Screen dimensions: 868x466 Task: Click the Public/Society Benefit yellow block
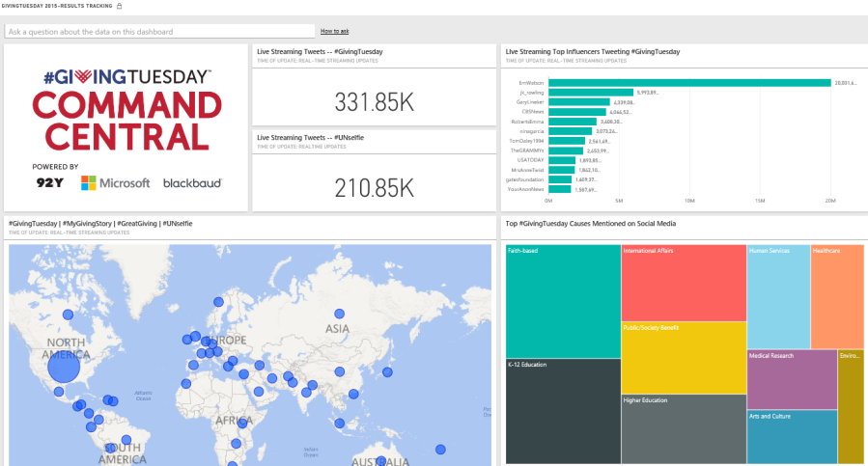[683, 357]
